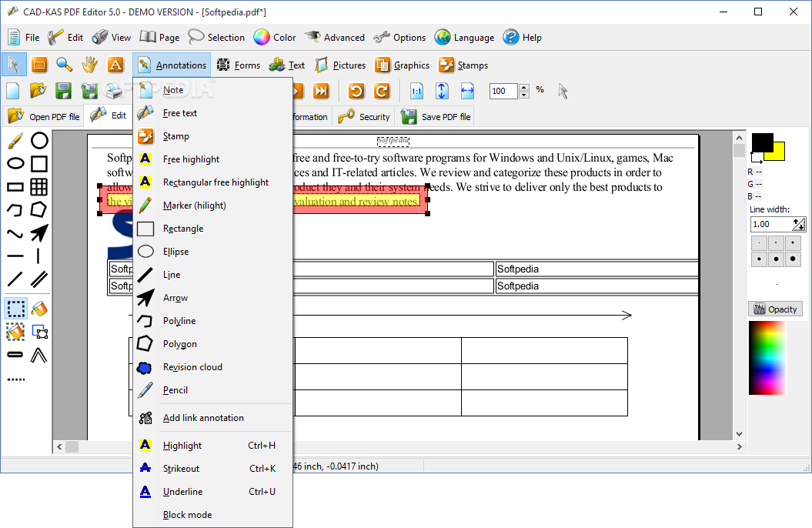Set zoom to 1:1 actual size
Viewport: 812px width, 528px height.
[x=416, y=91]
